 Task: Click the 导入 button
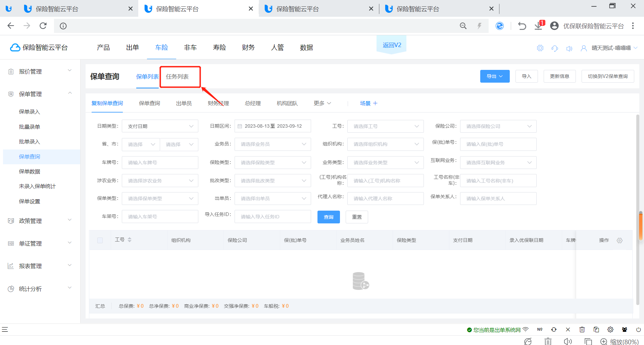point(527,76)
